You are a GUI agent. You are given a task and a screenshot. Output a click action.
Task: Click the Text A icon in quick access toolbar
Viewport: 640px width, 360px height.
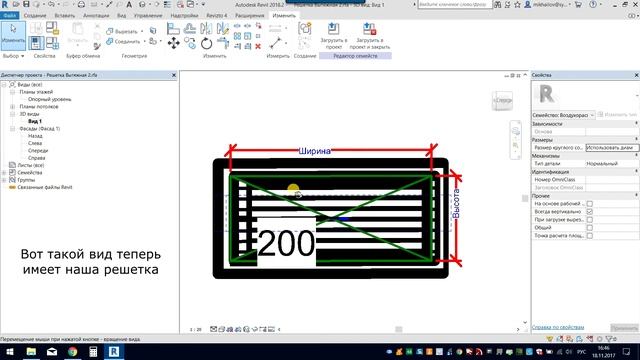129,4
